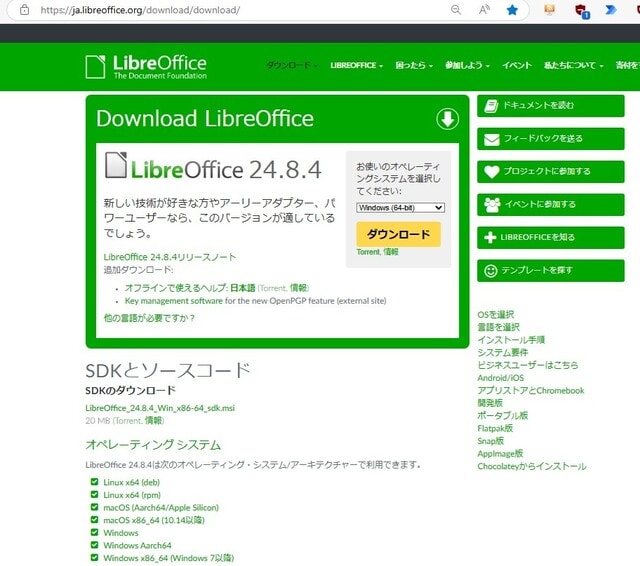The width and height of the screenshot is (640, 566).
Task: Click the フィードバックを送る text label
Action: pos(543,139)
